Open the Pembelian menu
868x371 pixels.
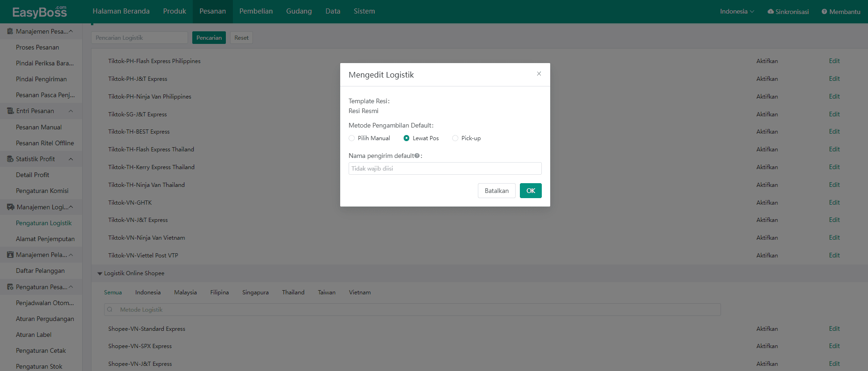click(x=256, y=11)
